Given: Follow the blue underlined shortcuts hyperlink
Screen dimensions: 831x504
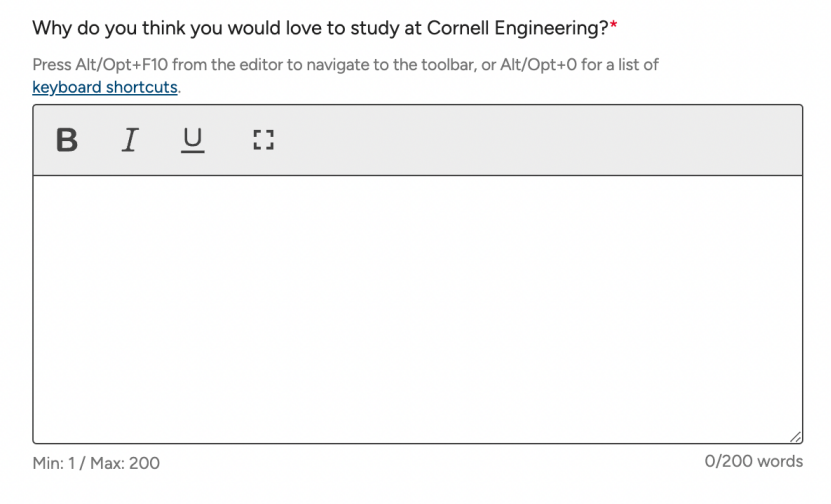Looking at the screenshot, I should coord(105,87).
